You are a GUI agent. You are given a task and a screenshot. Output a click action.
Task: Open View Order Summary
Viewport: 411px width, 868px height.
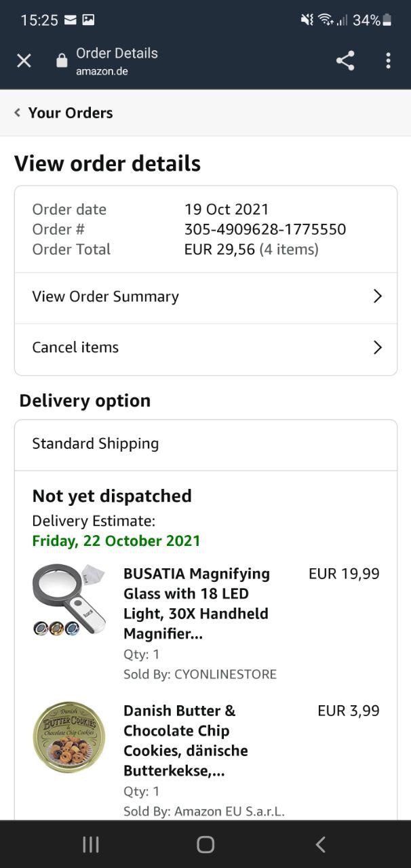tap(106, 296)
